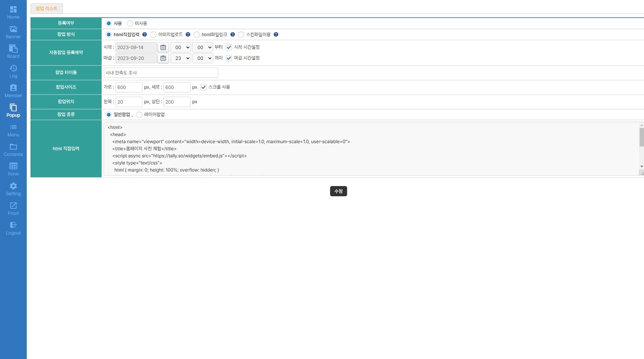Open the start hour dropdown

(181, 47)
